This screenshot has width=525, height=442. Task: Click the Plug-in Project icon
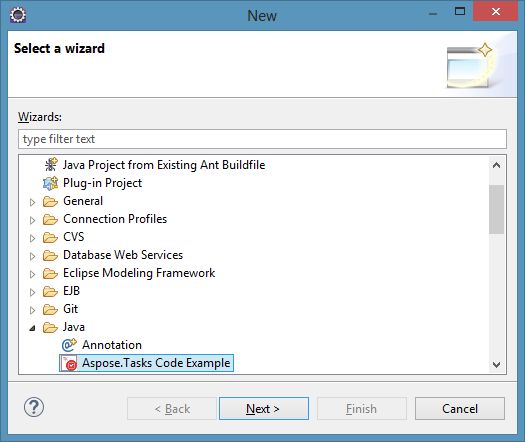pyautogui.click(x=51, y=183)
